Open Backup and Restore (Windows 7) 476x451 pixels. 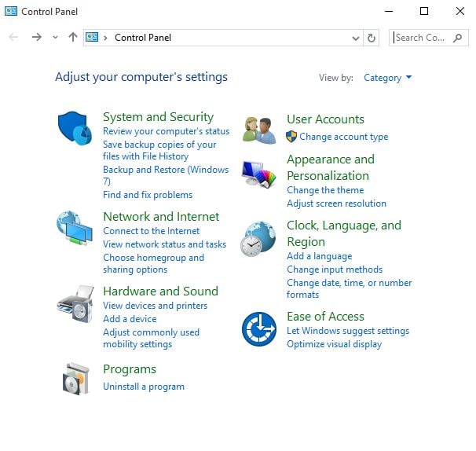(166, 175)
